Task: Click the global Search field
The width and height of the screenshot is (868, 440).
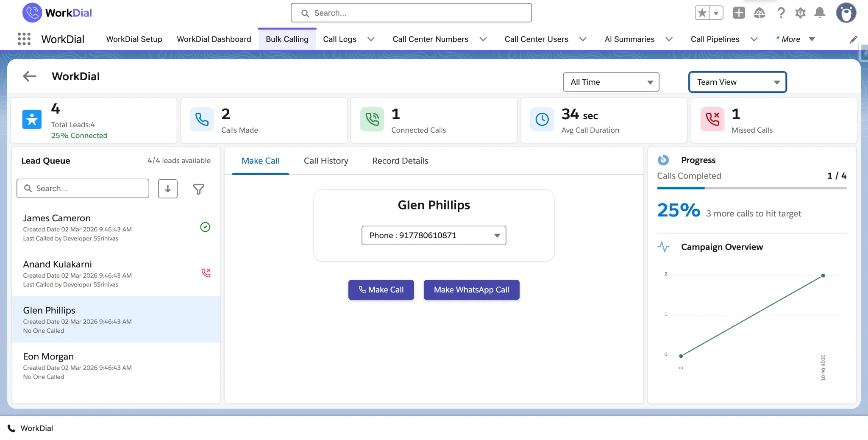Action: (x=411, y=13)
